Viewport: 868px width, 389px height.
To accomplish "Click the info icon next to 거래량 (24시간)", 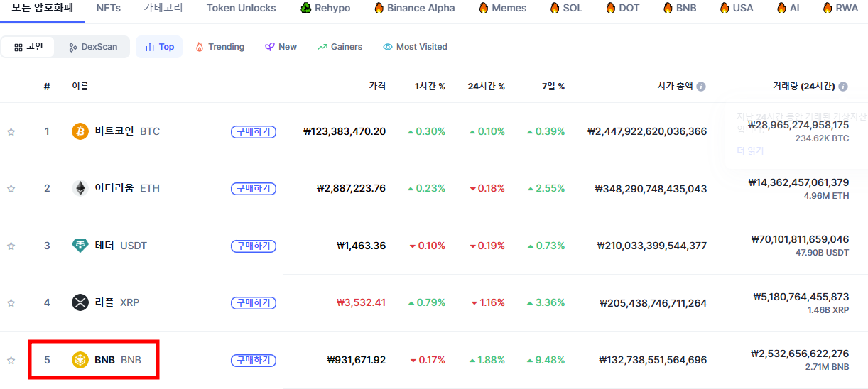I will [843, 87].
